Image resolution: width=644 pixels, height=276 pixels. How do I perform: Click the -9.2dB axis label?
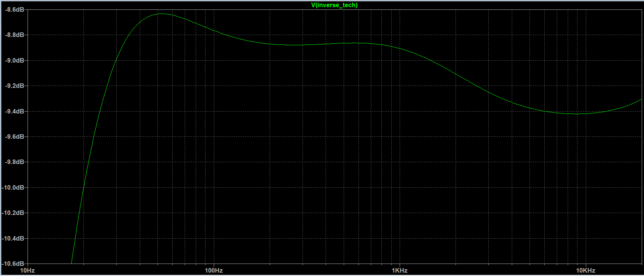click(x=14, y=86)
